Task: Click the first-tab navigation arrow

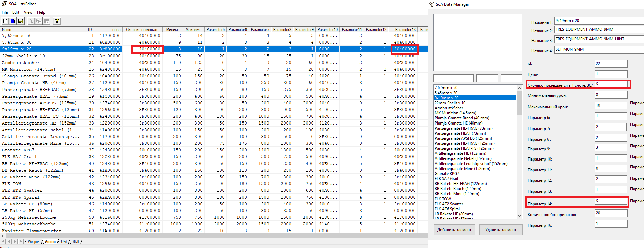Action: point(3,241)
